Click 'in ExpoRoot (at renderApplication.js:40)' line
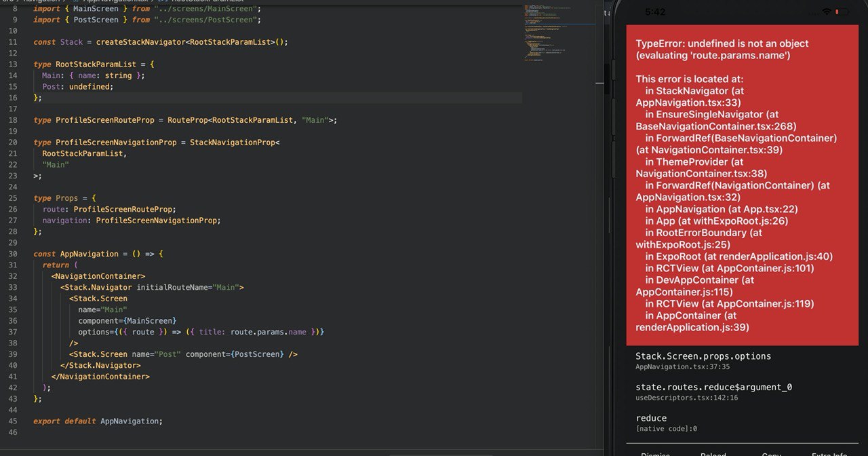 tap(739, 256)
